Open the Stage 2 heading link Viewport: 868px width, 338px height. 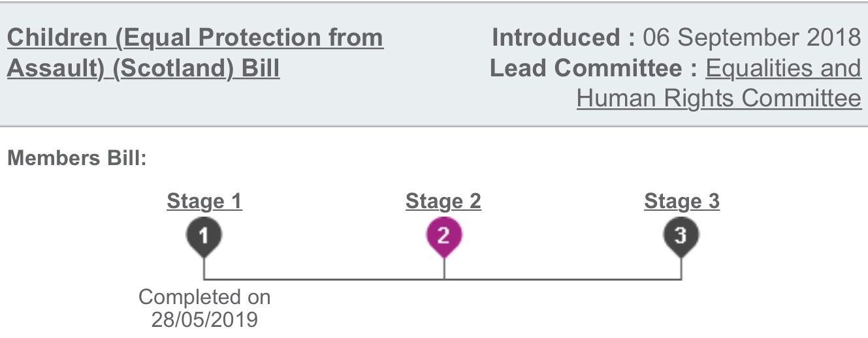(443, 202)
